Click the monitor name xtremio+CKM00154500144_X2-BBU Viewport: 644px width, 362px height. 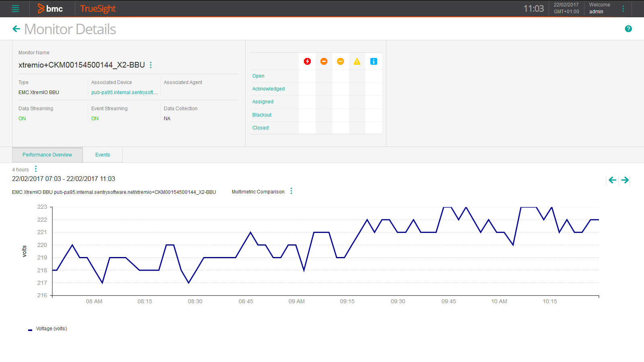pyautogui.click(x=82, y=65)
